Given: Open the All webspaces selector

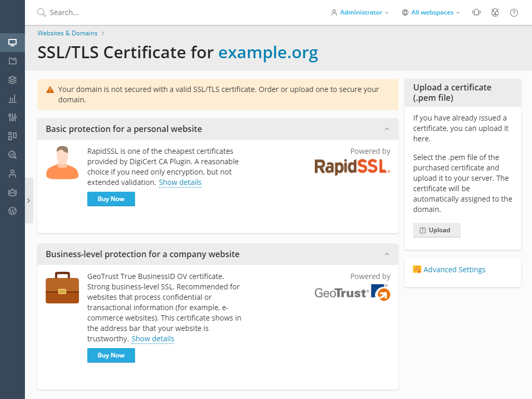Looking at the screenshot, I should [x=431, y=12].
